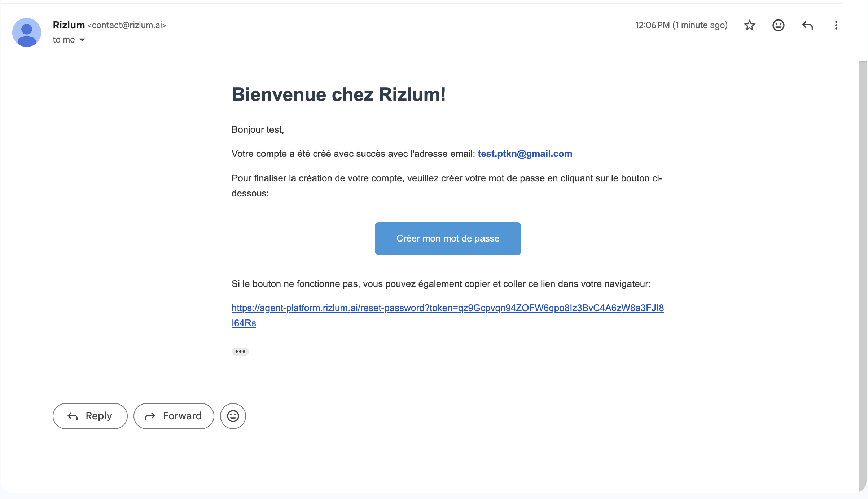Click the Forward button
868x499 pixels.
(174, 416)
